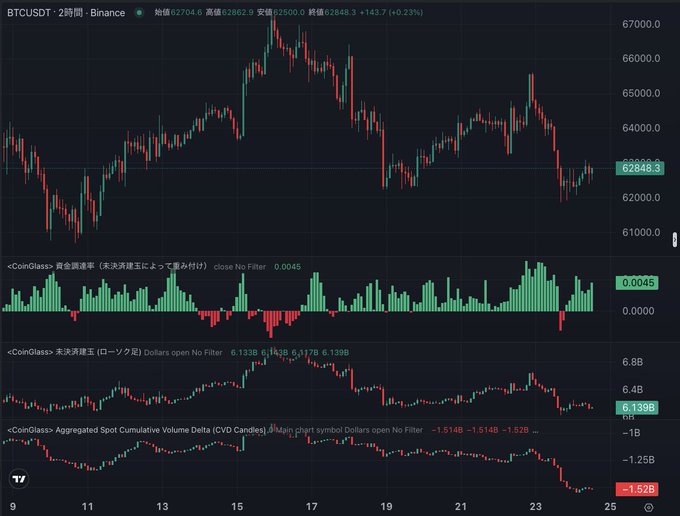Click date 15 on time axis
The width and height of the screenshot is (680, 516).
237,506
